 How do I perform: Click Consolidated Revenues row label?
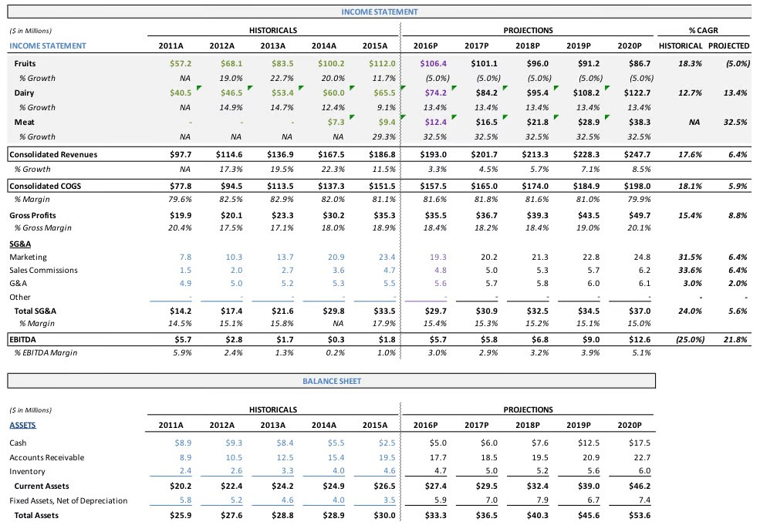click(x=53, y=154)
